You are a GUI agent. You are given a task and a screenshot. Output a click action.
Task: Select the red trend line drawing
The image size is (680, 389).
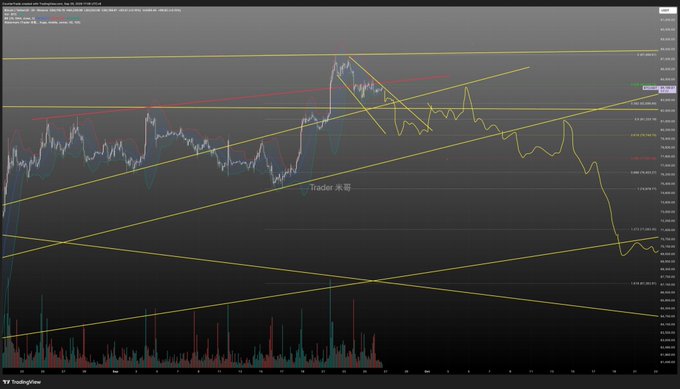pos(241,98)
